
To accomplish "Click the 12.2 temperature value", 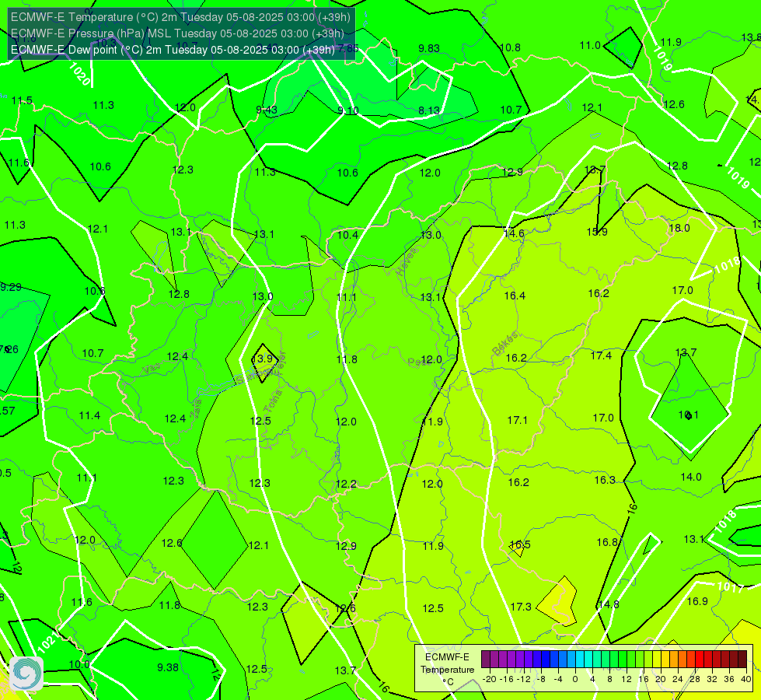I will 346,485.
